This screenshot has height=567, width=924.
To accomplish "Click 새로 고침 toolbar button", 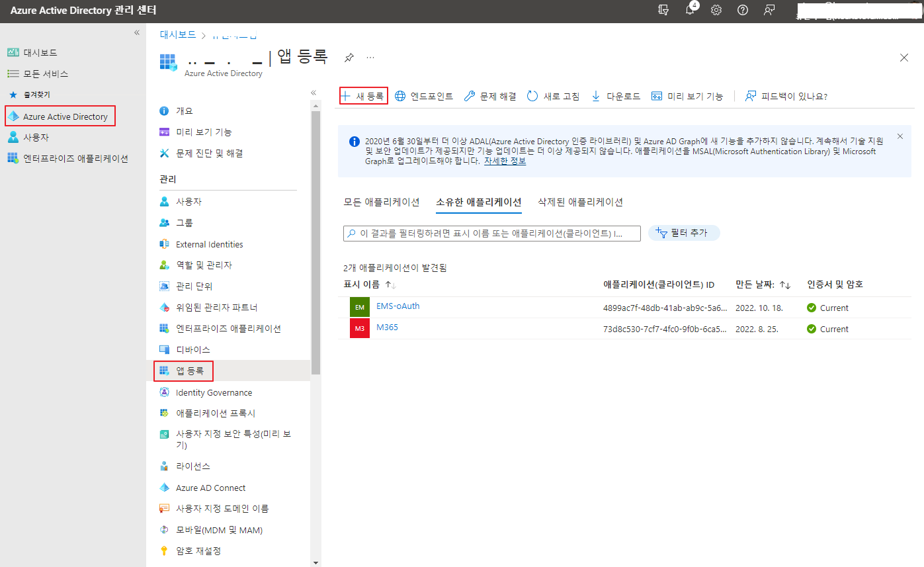I will pos(553,96).
